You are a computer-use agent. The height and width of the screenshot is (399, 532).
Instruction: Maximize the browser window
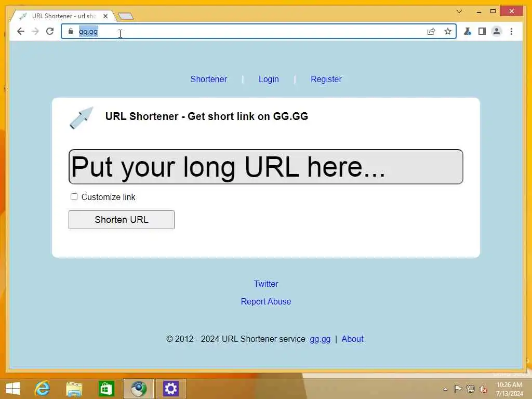493,11
